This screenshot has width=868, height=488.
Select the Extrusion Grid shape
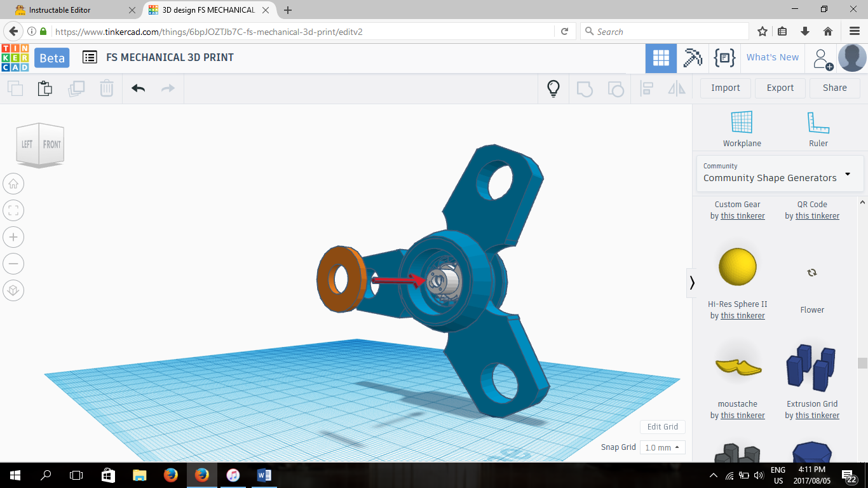[810, 367]
